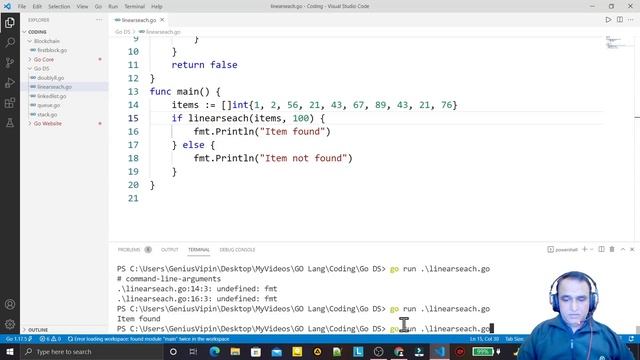Open the Run menu
The height and width of the screenshot is (360, 640).
point(113,7)
